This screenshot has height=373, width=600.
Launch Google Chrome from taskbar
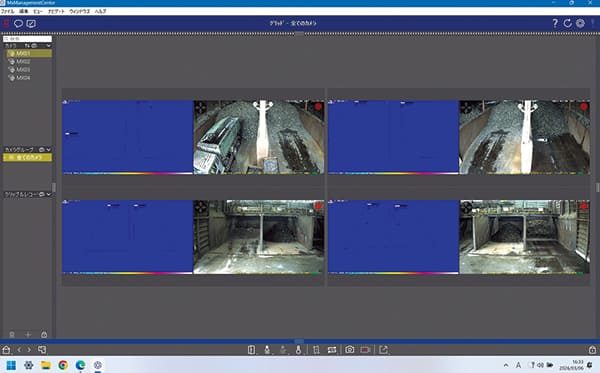tap(63, 365)
